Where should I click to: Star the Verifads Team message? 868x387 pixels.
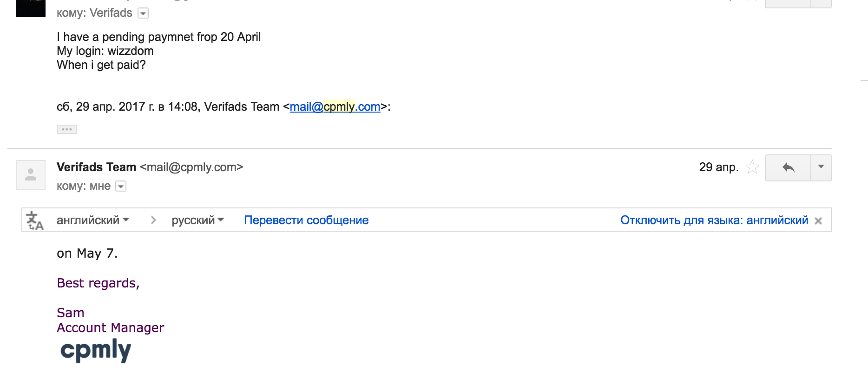click(x=752, y=167)
